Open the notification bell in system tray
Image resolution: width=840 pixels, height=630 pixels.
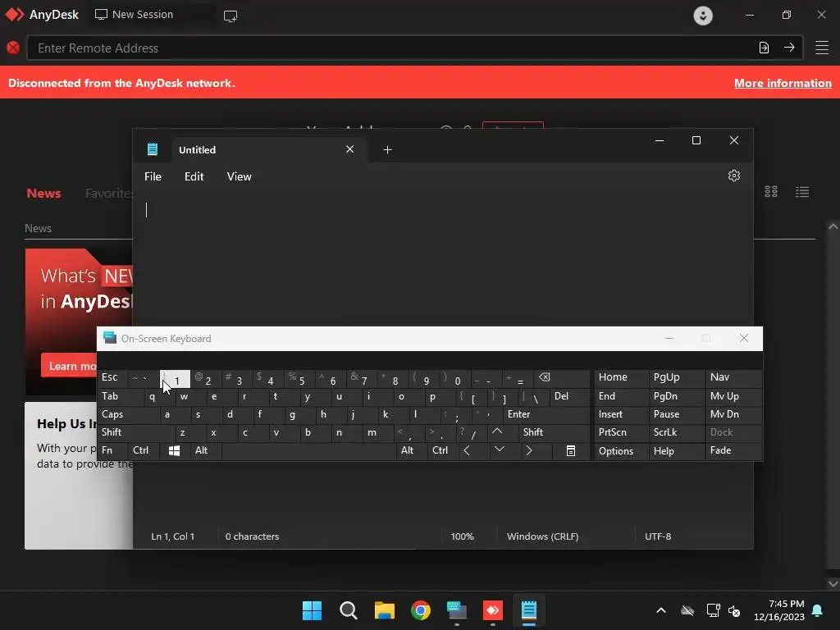tap(818, 610)
